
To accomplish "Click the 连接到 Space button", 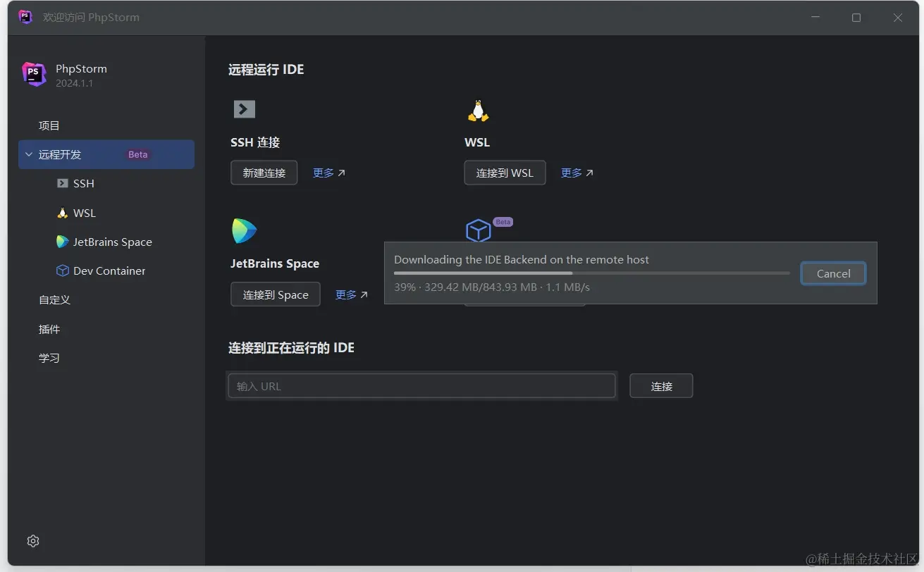I will [x=276, y=294].
